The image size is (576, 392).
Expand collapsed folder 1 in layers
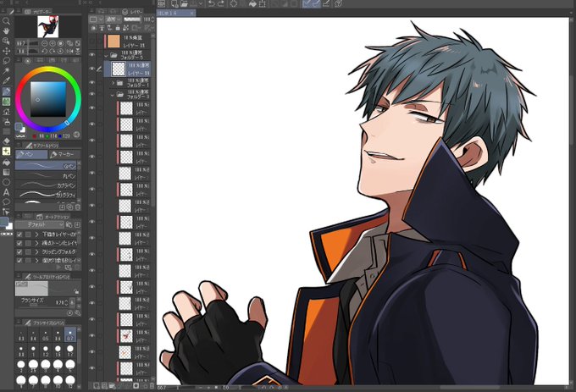pyautogui.click(x=114, y=83)
